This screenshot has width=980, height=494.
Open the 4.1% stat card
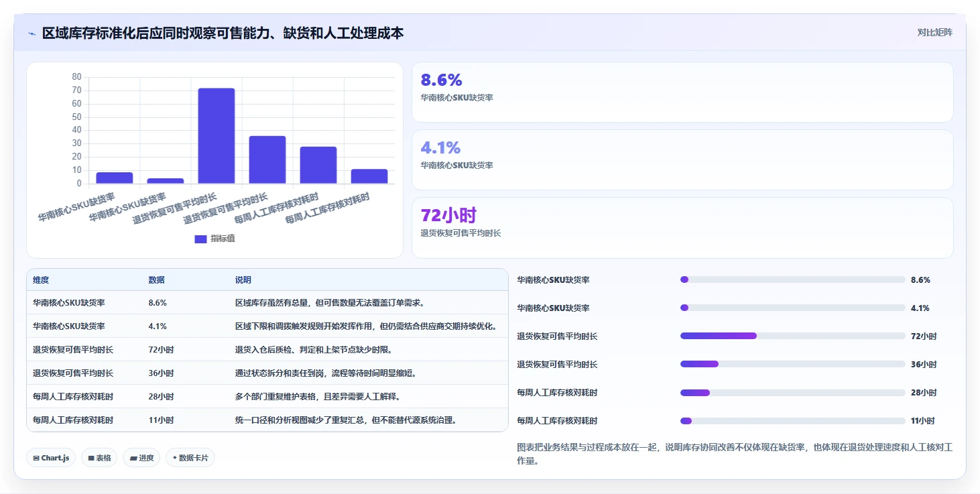[x=682, y=160]
